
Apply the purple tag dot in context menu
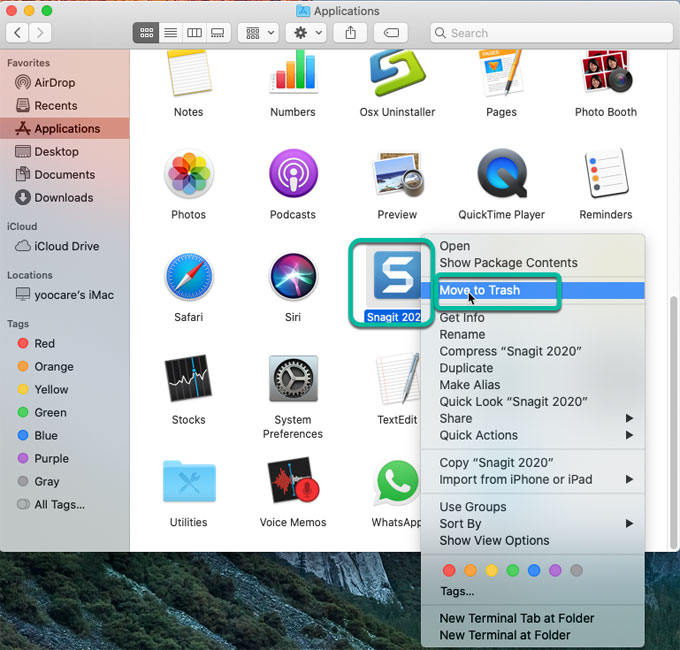click(x=555, y=570)
